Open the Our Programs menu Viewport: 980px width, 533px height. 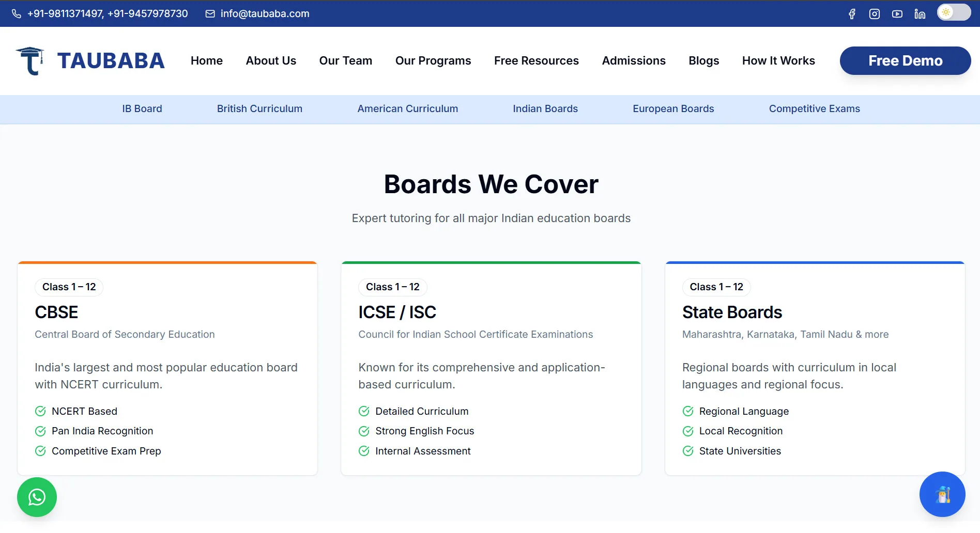tap(433, 61)
